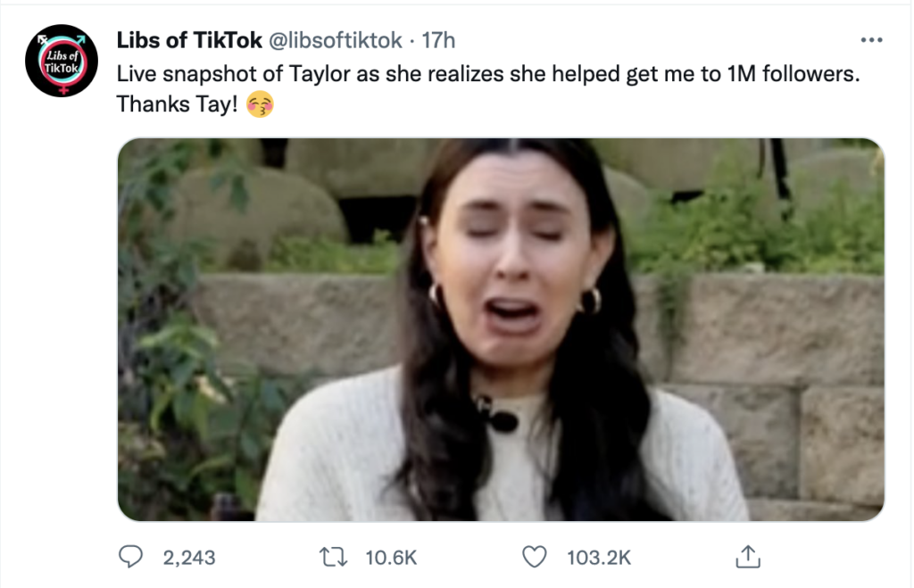Click the "Live snapshot" opening words
914x588 pixels.
coord(174,74)
